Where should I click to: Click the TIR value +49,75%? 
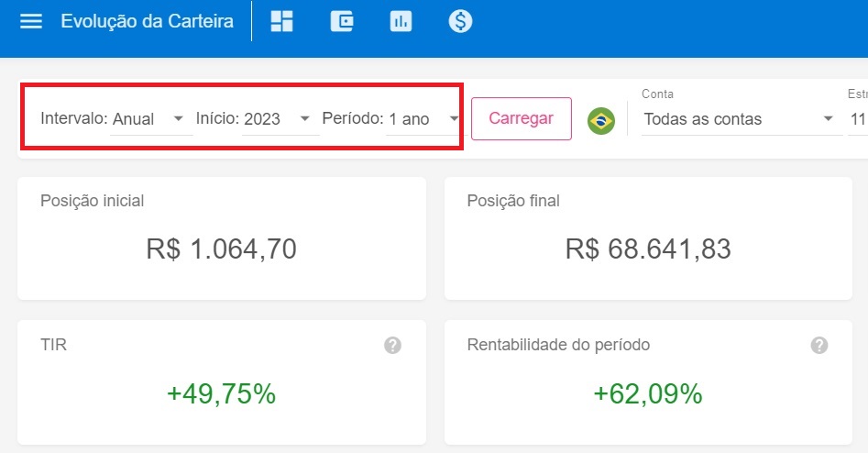point(221,393)
